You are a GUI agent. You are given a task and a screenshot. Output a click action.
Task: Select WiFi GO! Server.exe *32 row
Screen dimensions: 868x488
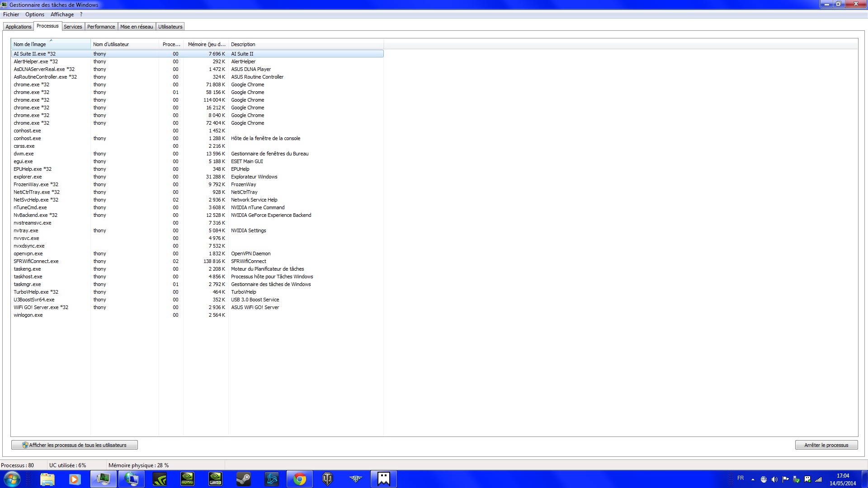[197, 307]
